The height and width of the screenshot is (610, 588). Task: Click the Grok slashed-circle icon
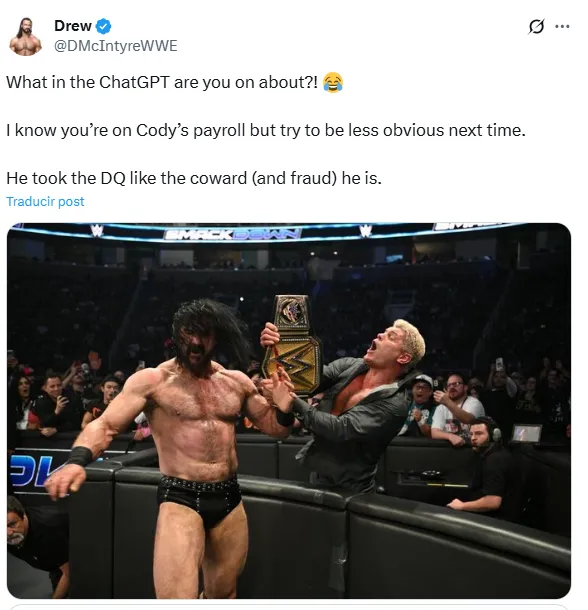(x=536, y=26)
